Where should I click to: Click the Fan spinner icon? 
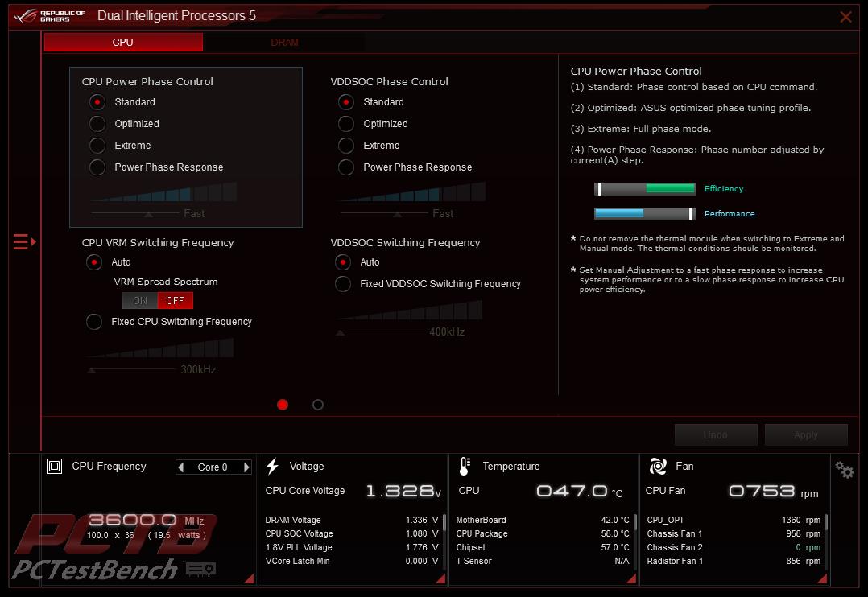tap(658, 467)
